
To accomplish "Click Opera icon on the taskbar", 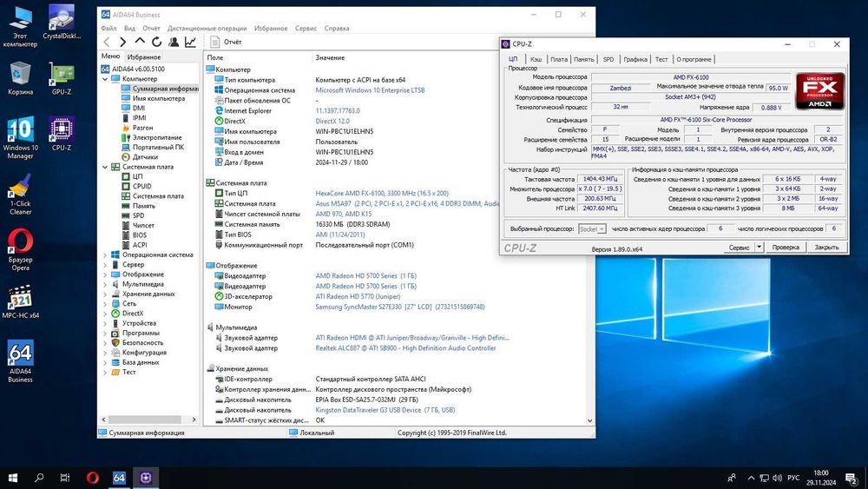I will [93, 478].
